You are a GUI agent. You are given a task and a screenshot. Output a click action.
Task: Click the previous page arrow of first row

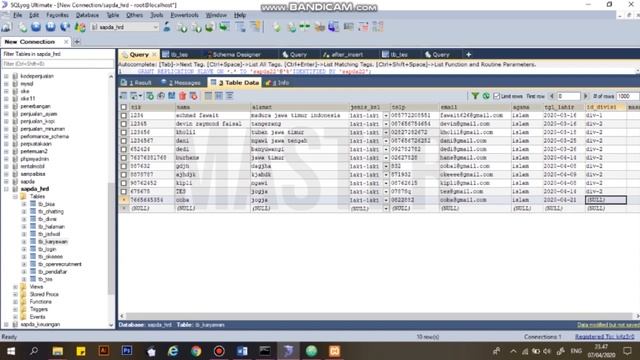552,96
